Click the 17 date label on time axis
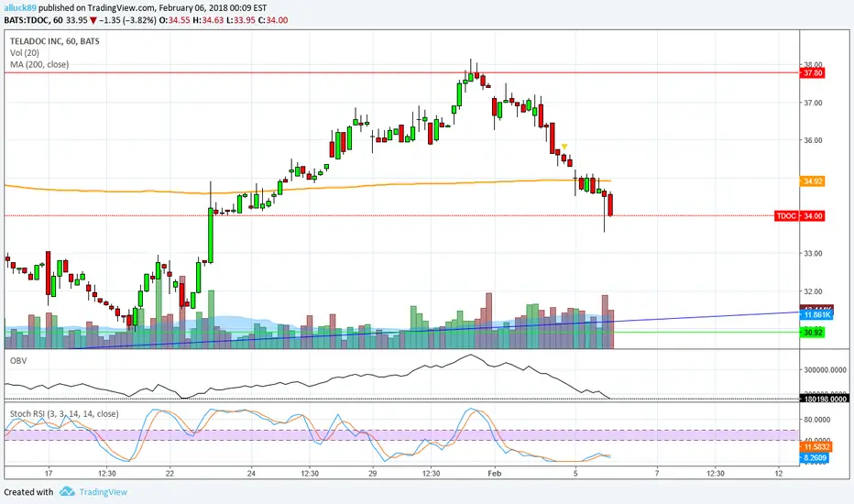The width and height of the screenshot is (854, 504). (49, 473)
